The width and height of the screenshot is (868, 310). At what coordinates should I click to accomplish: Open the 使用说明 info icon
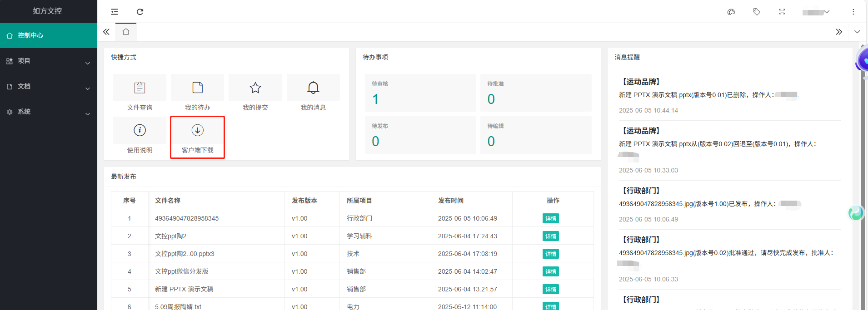140,130
